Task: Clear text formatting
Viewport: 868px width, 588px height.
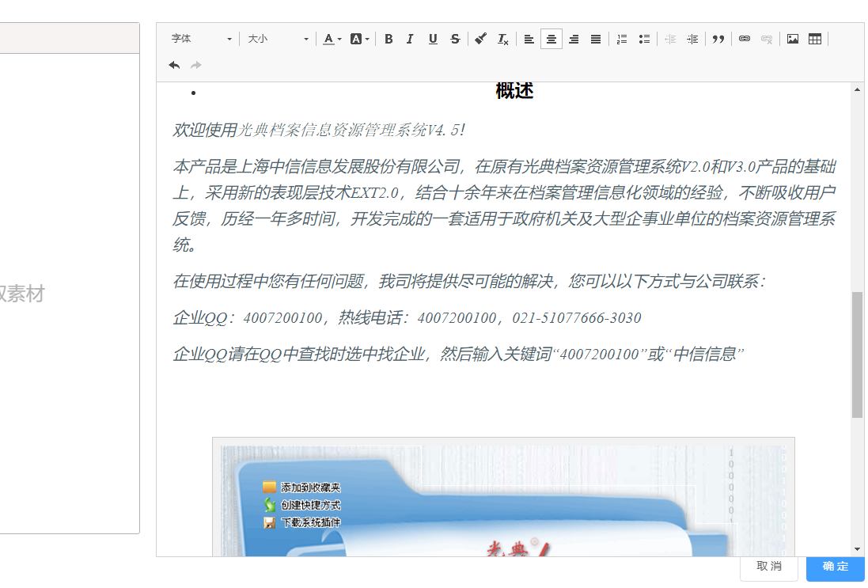Action: point(502,39)
